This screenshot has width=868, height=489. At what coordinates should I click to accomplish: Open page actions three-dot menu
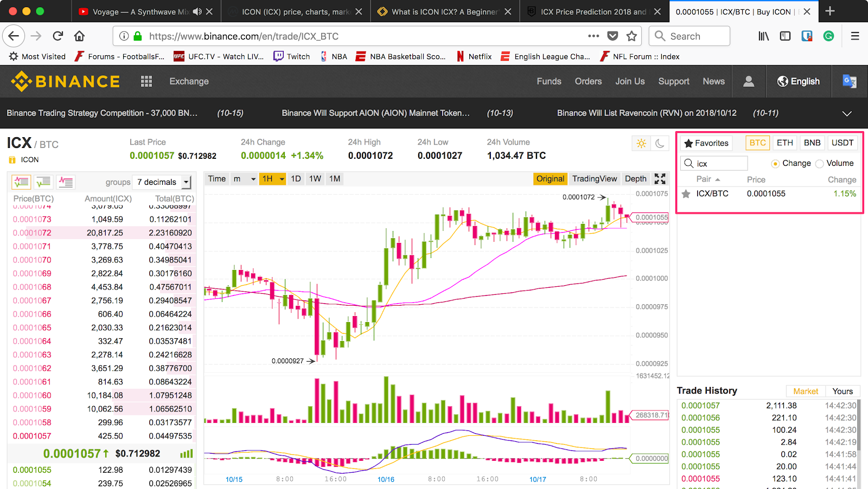[x=593, y=36]
